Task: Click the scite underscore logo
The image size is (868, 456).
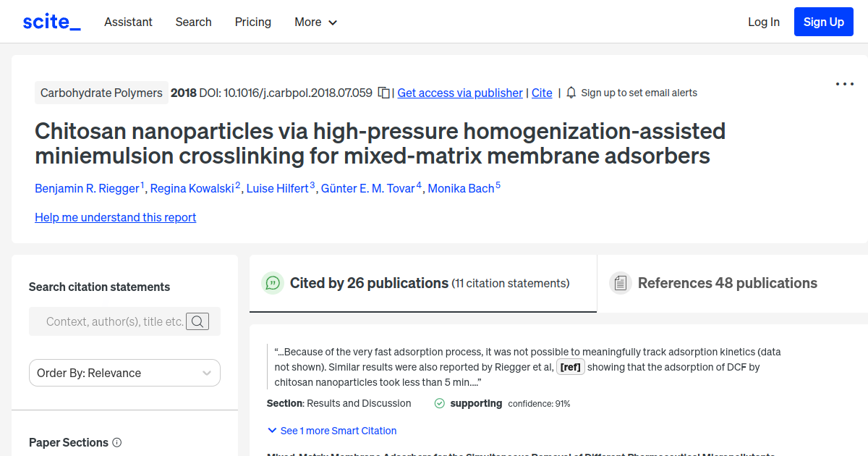Action: point(51,21)
